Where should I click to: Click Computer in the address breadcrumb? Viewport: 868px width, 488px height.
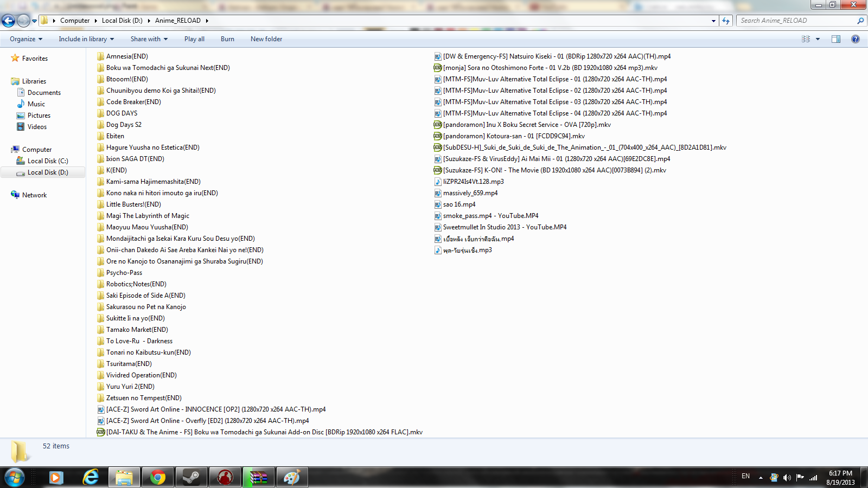(75, 21)
